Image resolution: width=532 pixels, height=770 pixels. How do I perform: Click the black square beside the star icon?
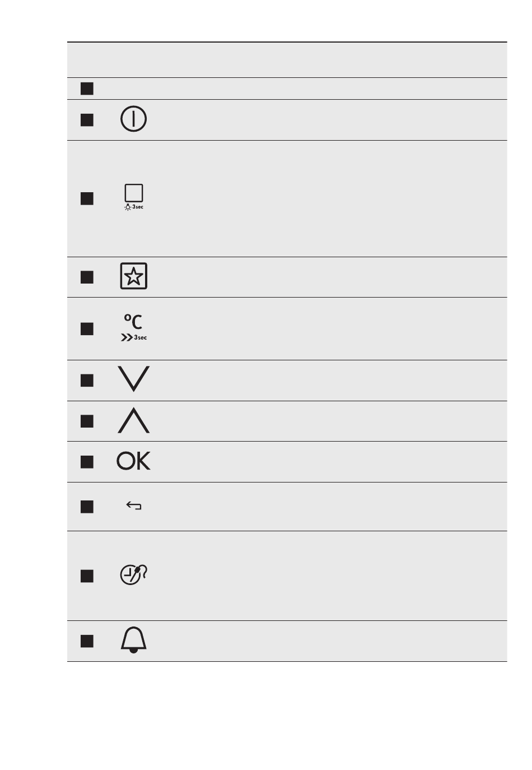[x=87, y=277]
